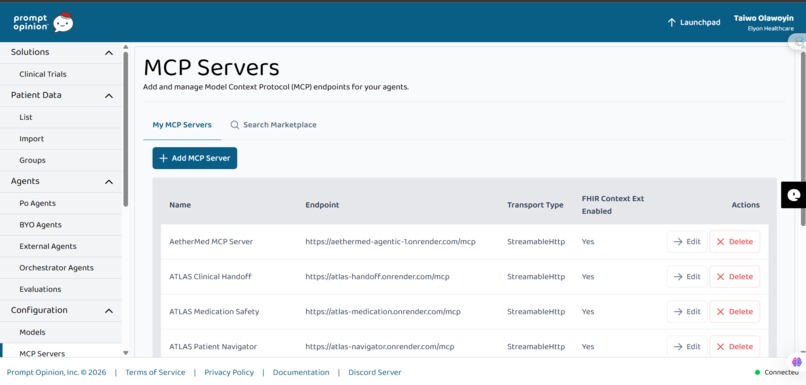The height and width of the screenshot is (385, 806).
Task: Open the Launchpad link
Action: [694, 22]
